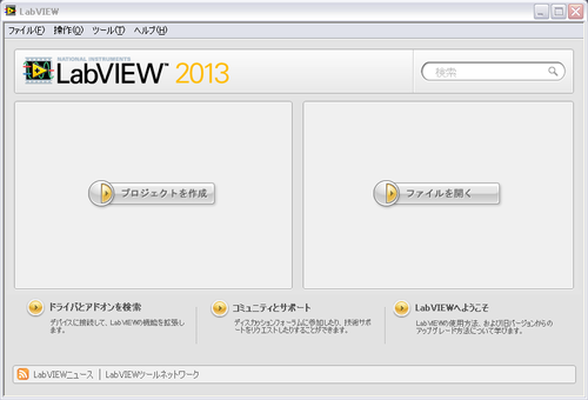Screen dimensions: 588x400
Task: Click the ディスカッションフォーラム description text
Action: click(303, 326)
